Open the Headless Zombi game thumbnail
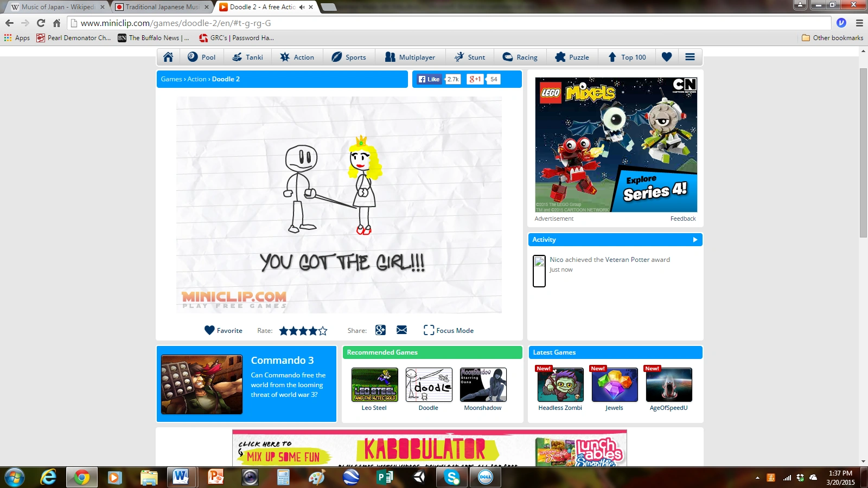 560,385
